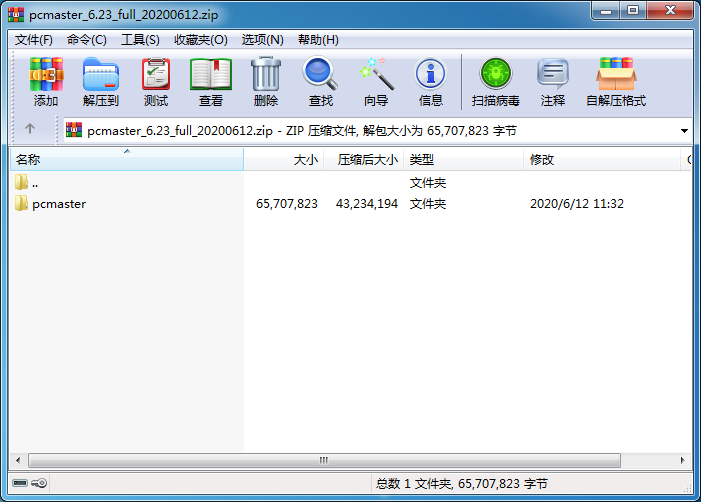This screenshot has height=502, width=701.
Task: Click the key icon in status bar
Action: (39, 483)
